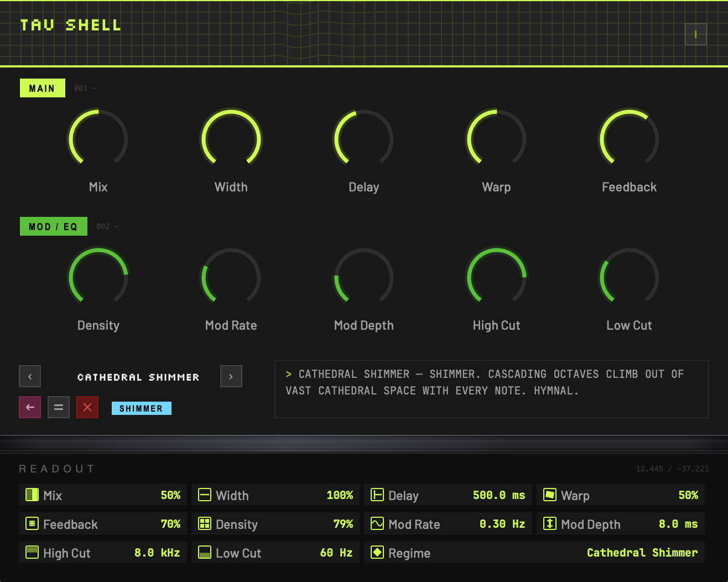This screenshot has height=582, width=728.
Task: Click the Density readout value "79%"
Action: pyautogui.click(x=343, y=524)
